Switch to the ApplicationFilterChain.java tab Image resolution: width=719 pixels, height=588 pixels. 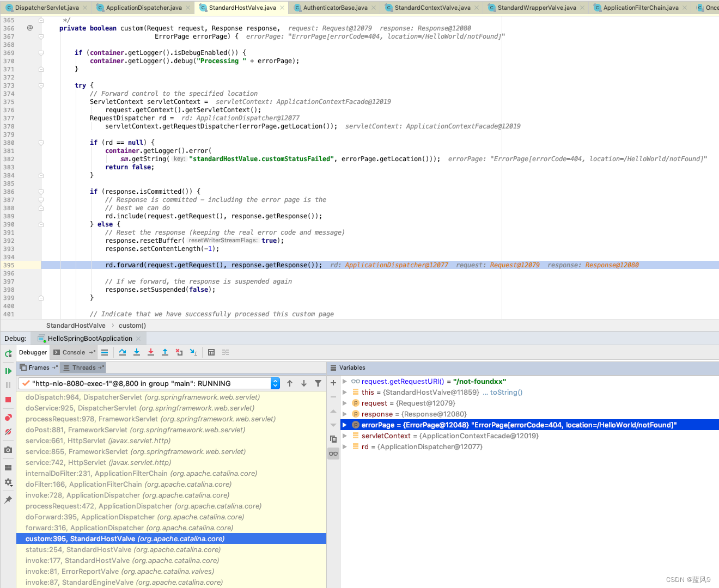click(x=641, y=8)
